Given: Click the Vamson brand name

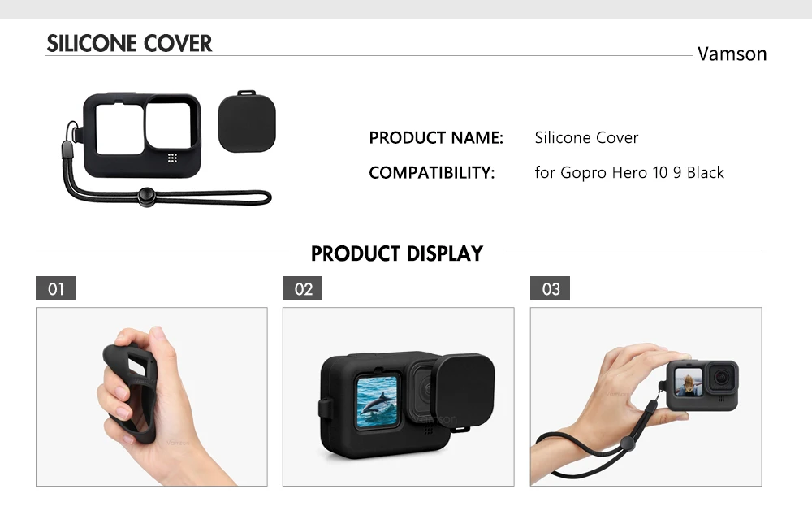Looking at the screenshot, I should pyautogui.click(x=732, y=54).
